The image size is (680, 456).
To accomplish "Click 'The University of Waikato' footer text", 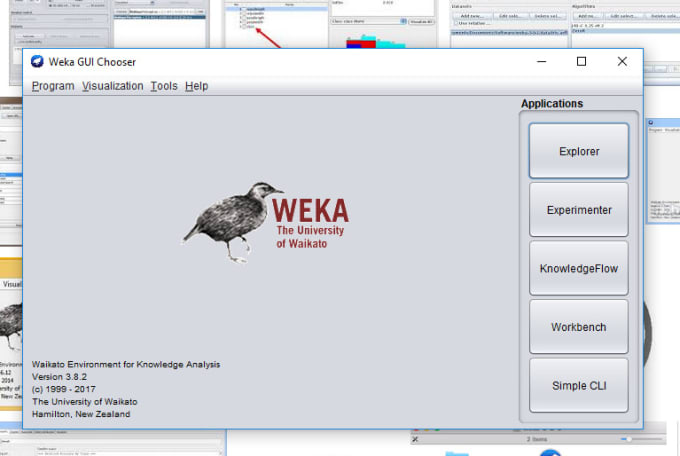I will pos(85,402).
